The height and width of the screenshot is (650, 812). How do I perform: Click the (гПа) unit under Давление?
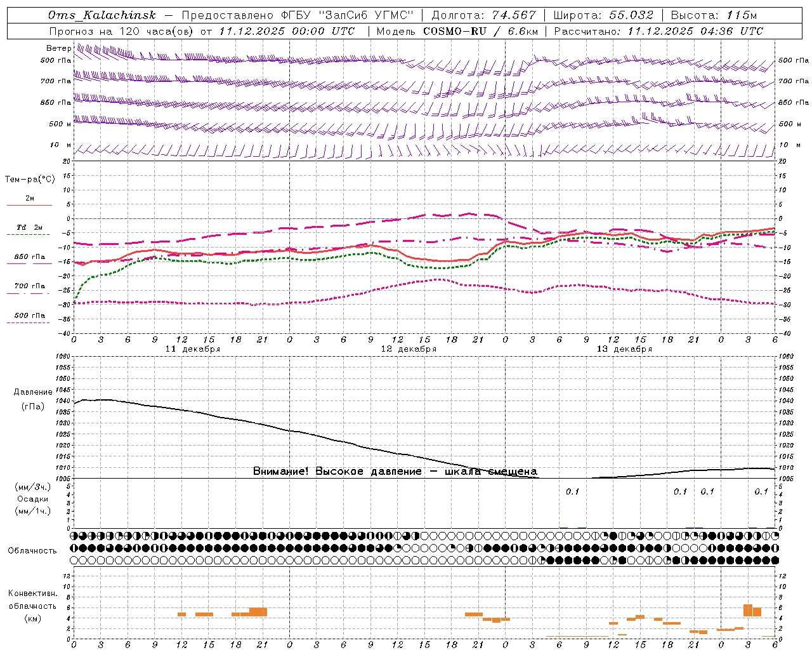33,407
